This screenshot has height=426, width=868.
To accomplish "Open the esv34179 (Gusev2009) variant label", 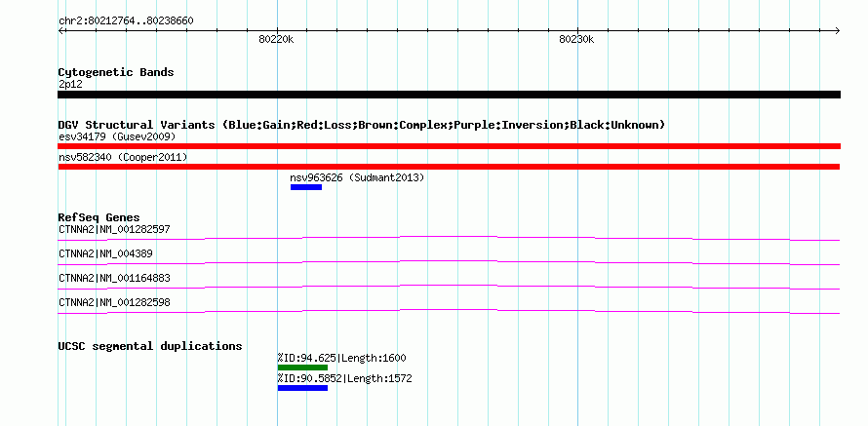I will (x=117, y=136).
